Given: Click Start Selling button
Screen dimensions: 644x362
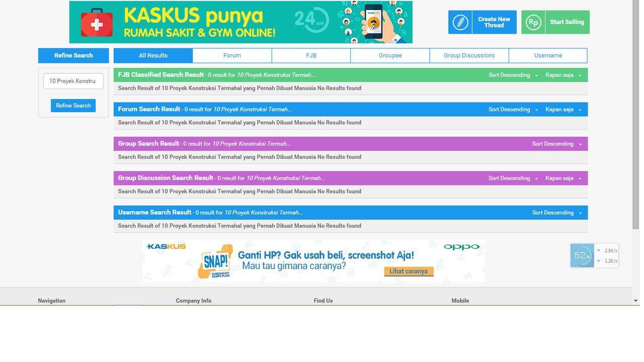Looking at the screenshot, I should click(x=555, y=22).
